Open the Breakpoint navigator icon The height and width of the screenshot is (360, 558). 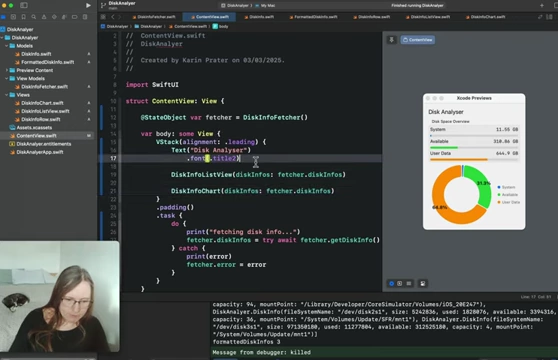pyautogui.click(x=74, y=17)
